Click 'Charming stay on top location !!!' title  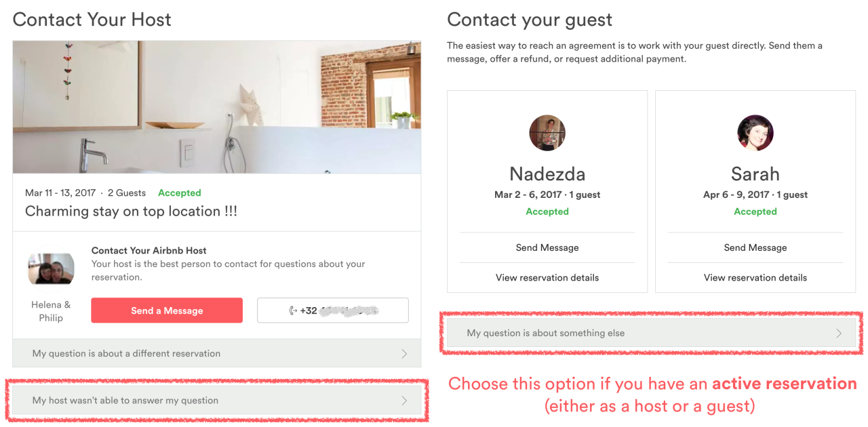tap(131, 211)
